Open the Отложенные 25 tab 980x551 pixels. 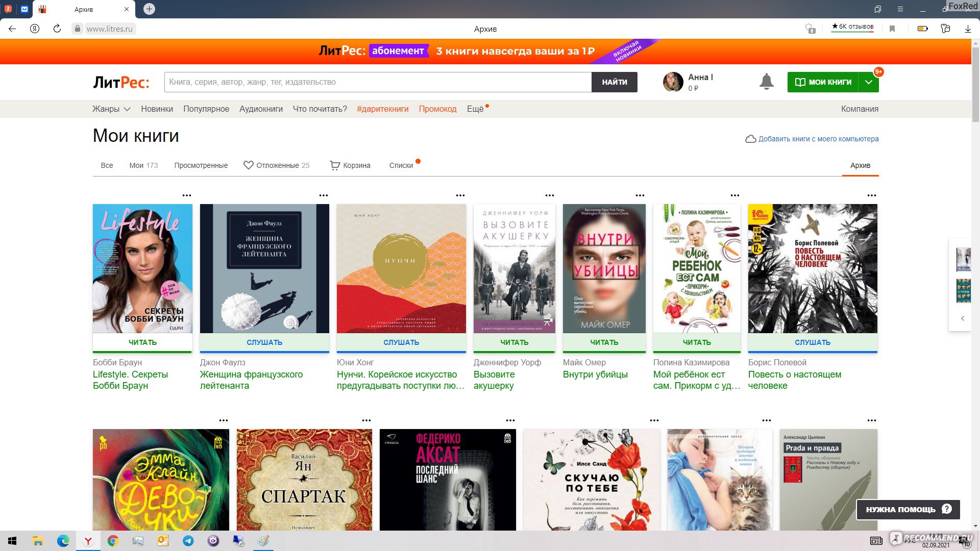(277, 165)
